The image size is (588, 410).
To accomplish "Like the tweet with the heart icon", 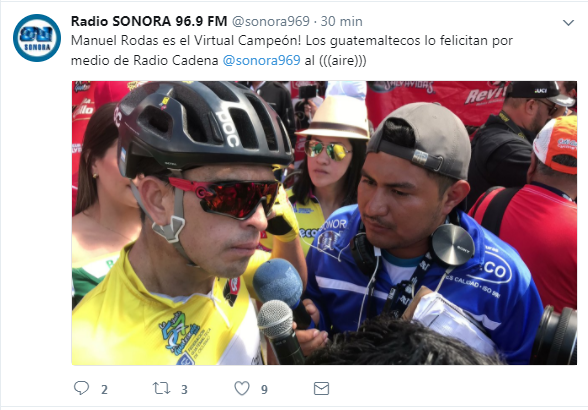I will (242, 388).
